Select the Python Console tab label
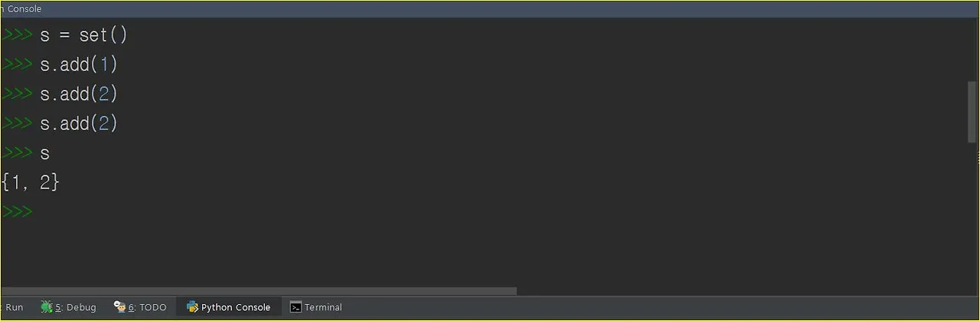980x321 pixels. [x=236, y=307]
